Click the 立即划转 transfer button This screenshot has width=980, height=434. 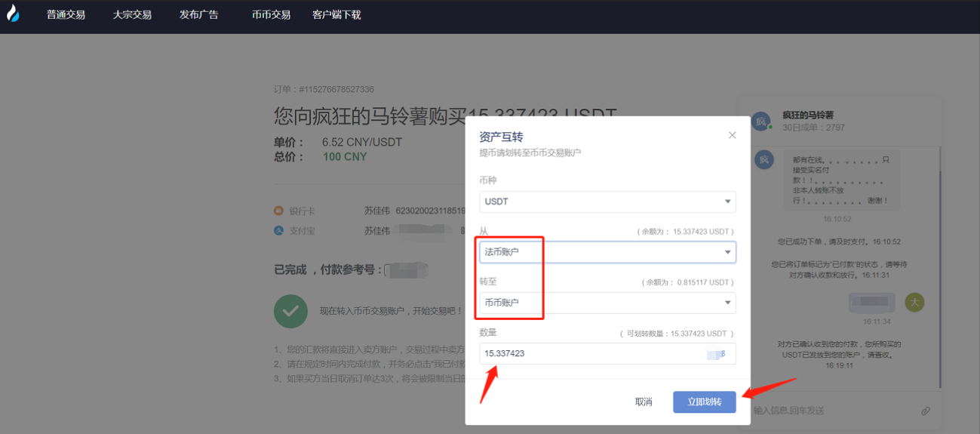(704, 402)
